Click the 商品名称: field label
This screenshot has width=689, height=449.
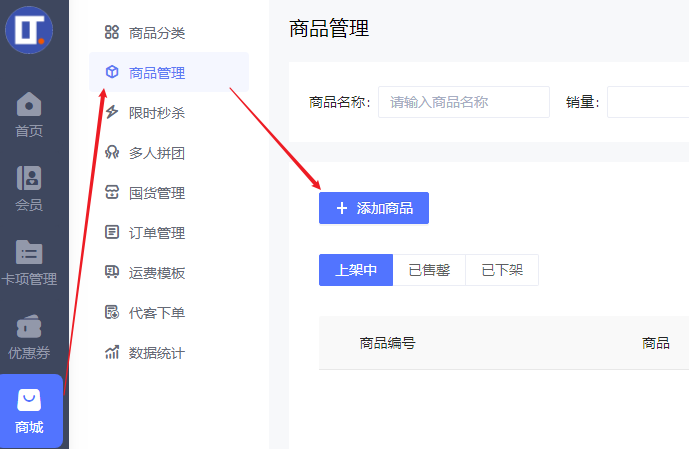340,102
